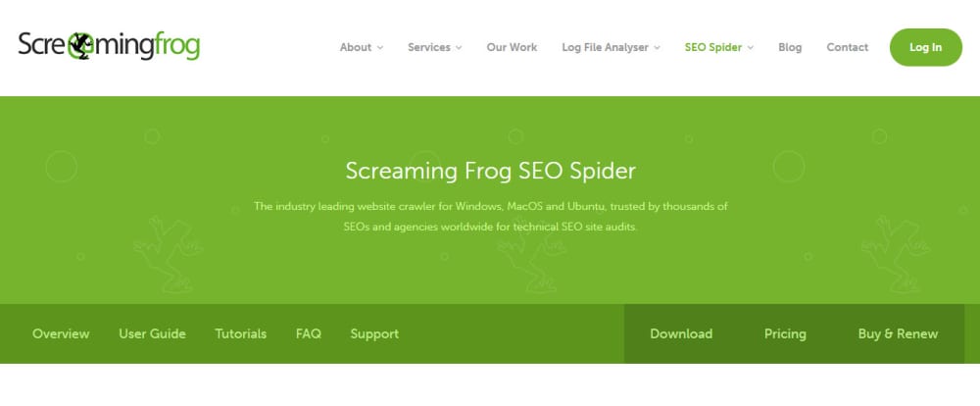The width and height of the screenshot is (980, 406).
Task: Open the Log File Analyser dropdown chevron
Action: pos(657,47)
